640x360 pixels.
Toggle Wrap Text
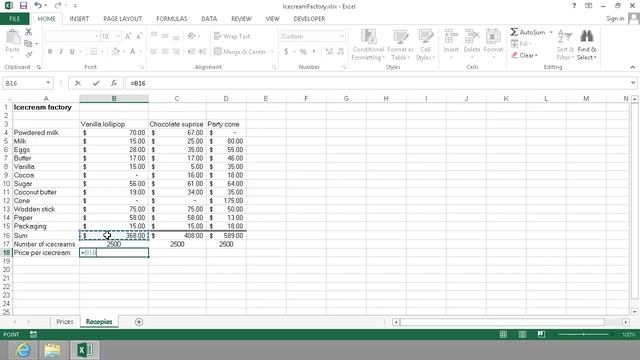pyautogui.click(x=232, y=36)
